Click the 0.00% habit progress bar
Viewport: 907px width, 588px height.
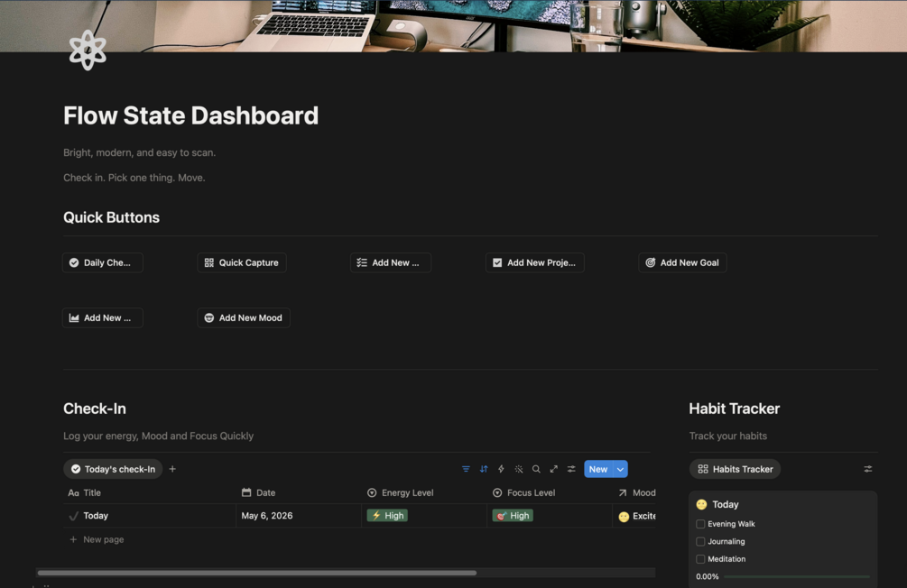[797, 576]
